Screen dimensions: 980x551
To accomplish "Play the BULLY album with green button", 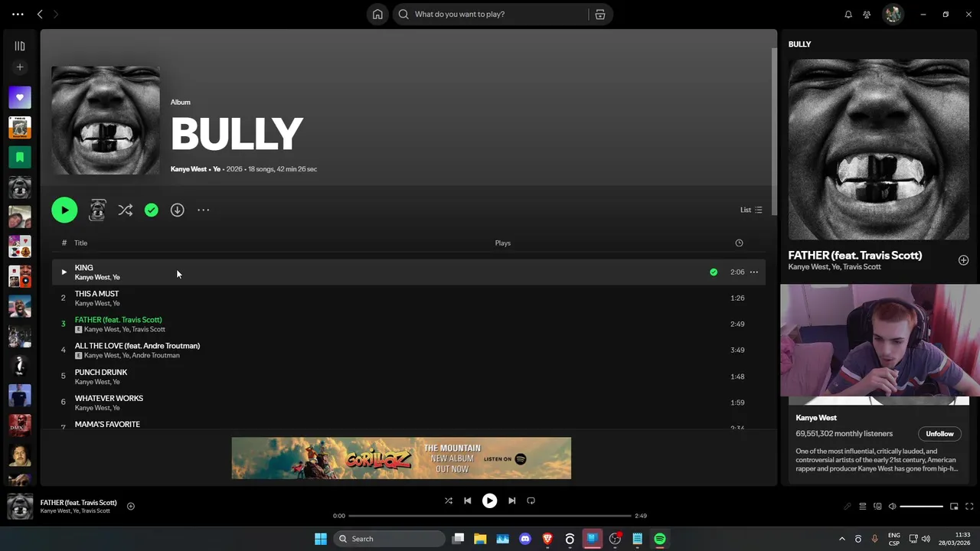I will click(x=64, y=210).
